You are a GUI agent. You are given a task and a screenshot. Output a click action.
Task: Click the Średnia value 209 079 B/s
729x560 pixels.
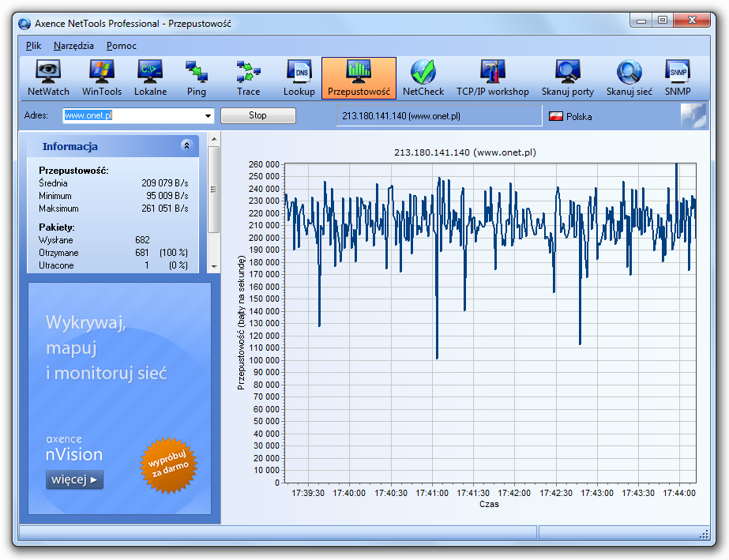click(164, 183)
